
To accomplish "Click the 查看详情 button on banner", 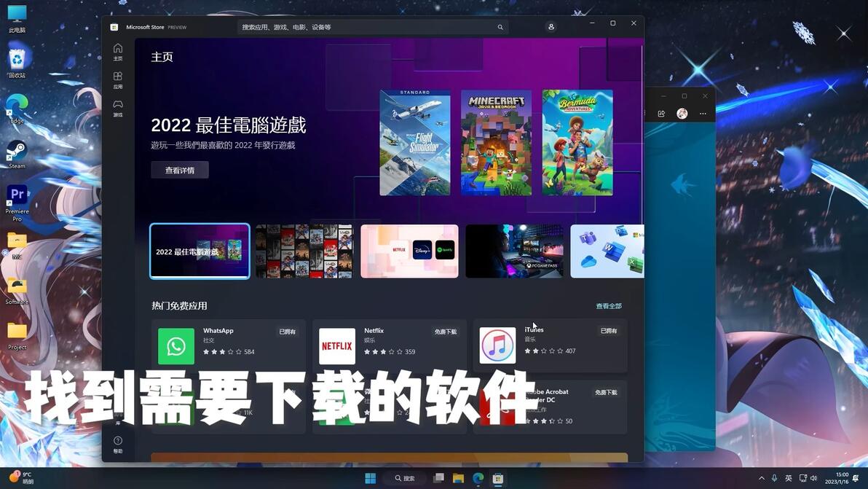I will point(180,170).
